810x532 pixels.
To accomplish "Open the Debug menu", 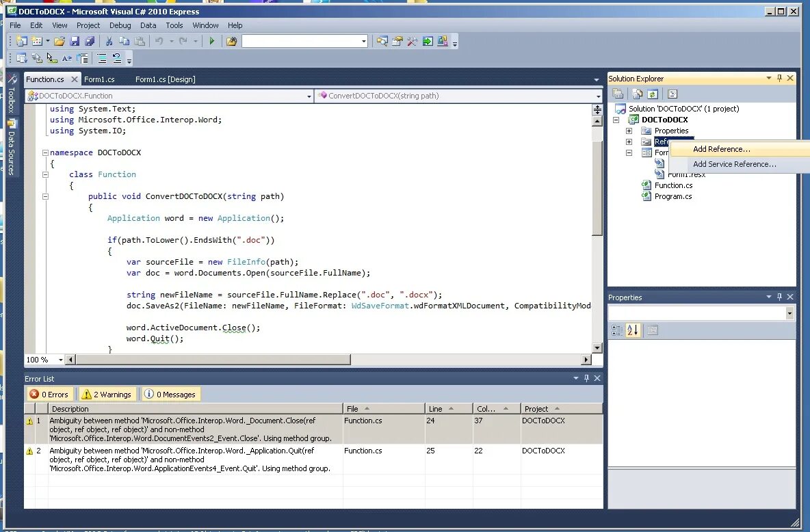I will [x=120, y=25].
